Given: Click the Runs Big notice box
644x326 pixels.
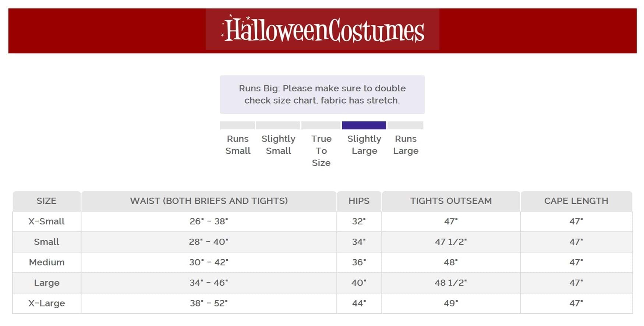Looking at the screenshot, I should pyautogui.click(x=322, y=94).
